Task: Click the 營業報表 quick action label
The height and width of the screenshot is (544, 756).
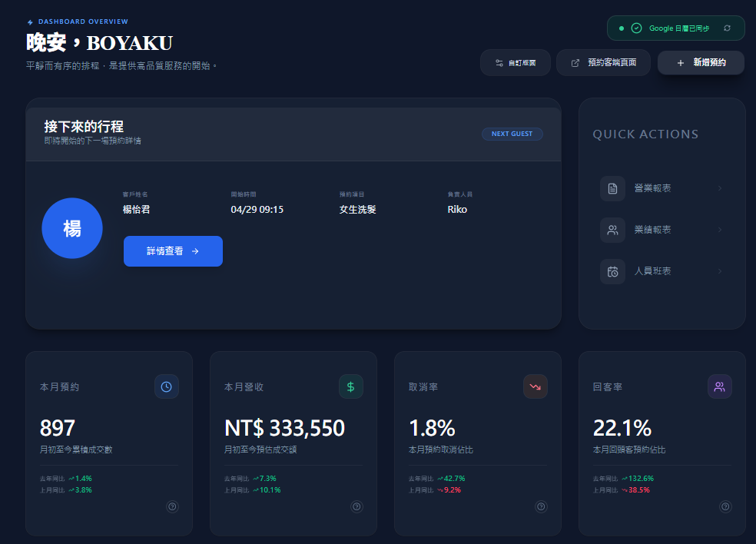Action: point(652,188)
